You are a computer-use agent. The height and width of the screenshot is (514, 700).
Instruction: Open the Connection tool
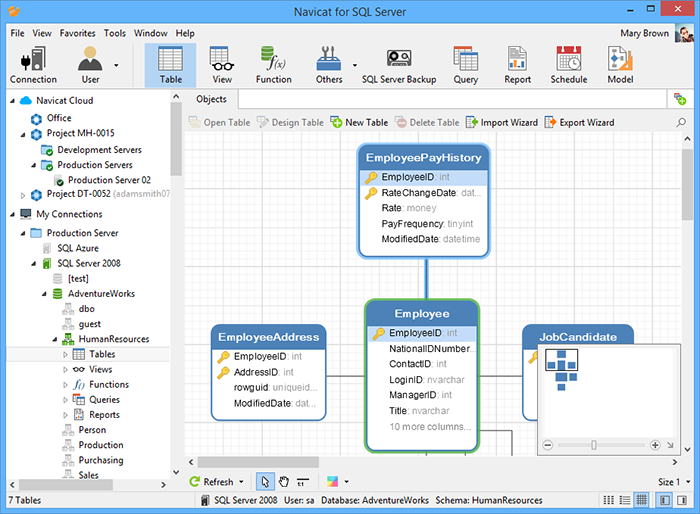(x=33, y=65)
